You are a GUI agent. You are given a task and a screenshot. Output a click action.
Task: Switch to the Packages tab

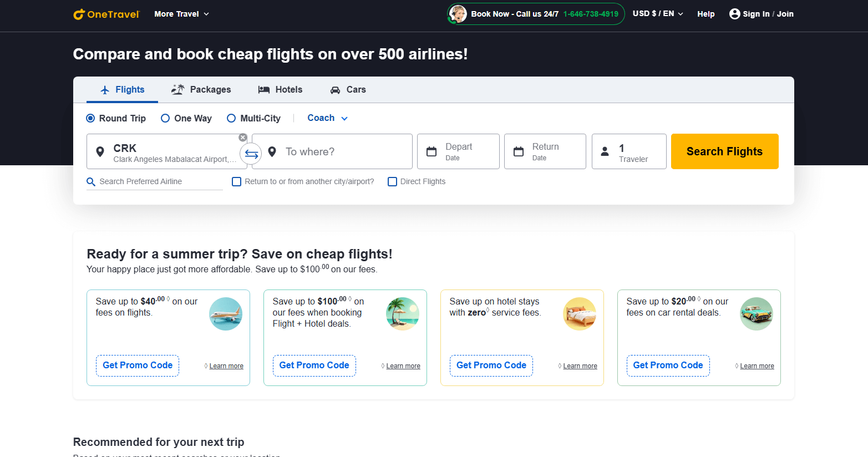[201, 90]
